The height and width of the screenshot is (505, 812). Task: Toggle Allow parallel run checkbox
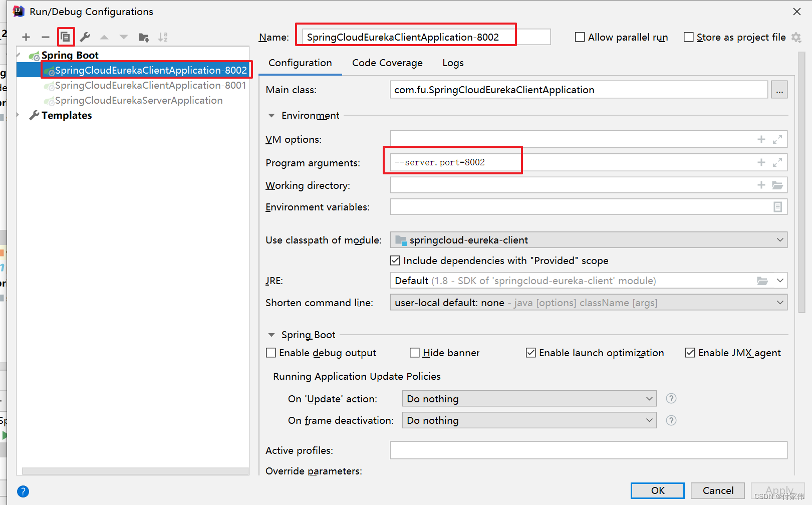tap(580, 37)
